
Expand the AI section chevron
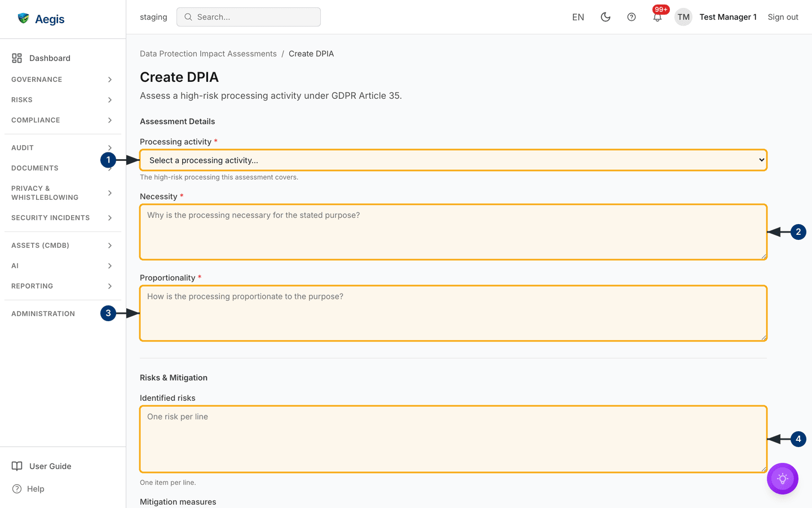(110, 266)
